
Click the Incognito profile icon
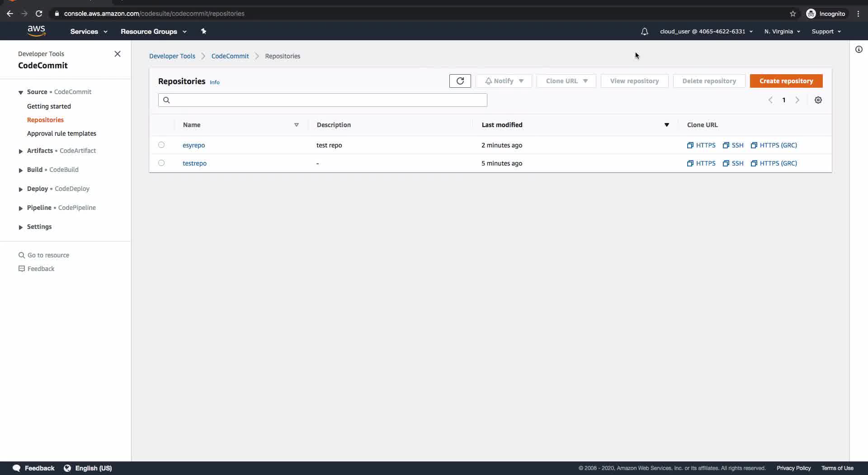coord(811,14)
